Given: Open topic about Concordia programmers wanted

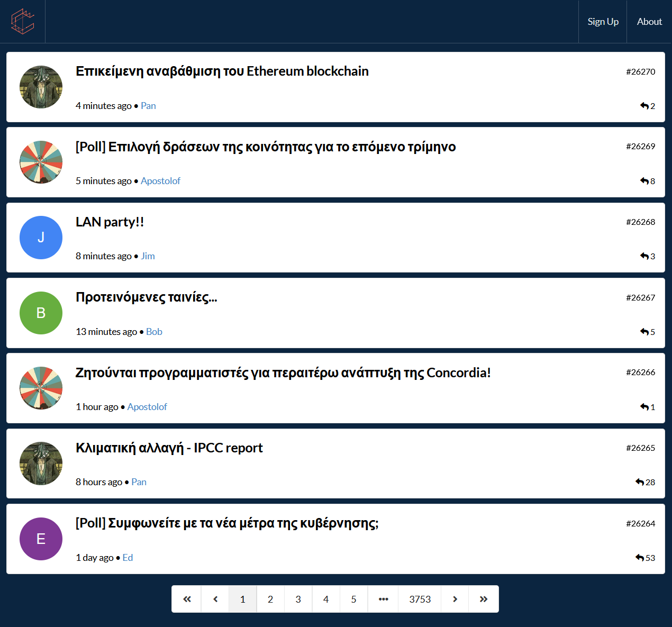Looking at the screenshot, I should click(283, 372).
